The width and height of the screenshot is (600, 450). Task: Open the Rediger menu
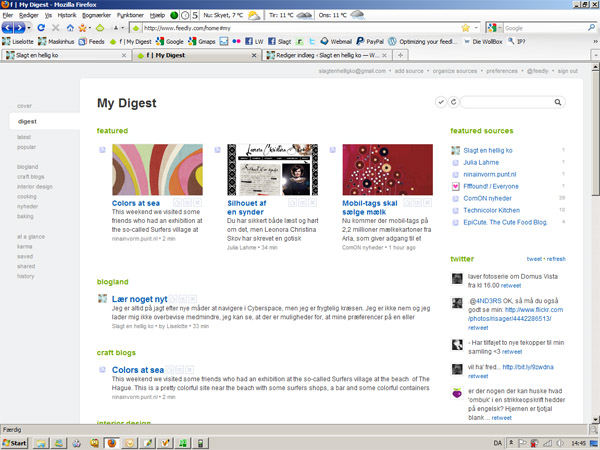pos(29,15)
